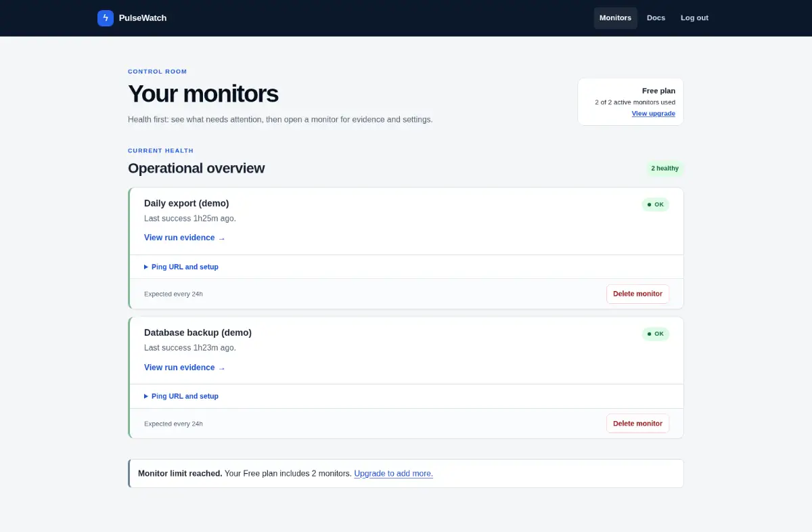Click 'Expected every 24h' under Database backup

click(x=173, y=424)
